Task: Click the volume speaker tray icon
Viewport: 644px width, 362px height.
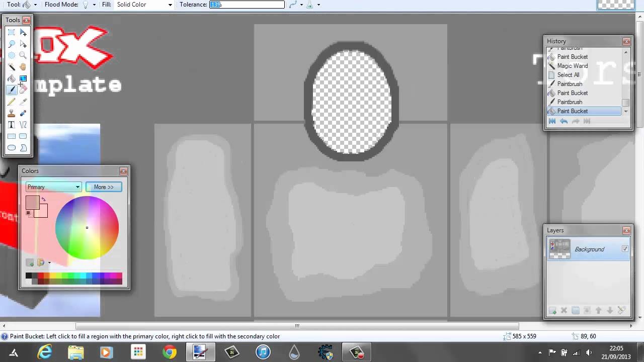Action: (589, 352)
